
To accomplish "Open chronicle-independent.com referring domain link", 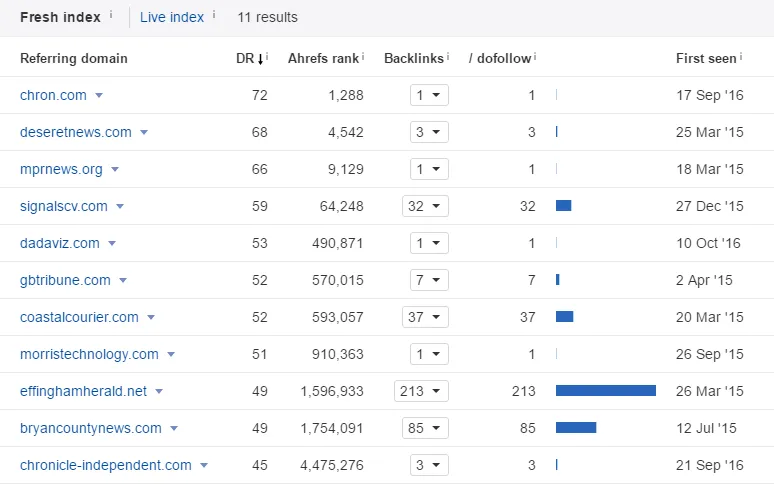I will point(105,465).
